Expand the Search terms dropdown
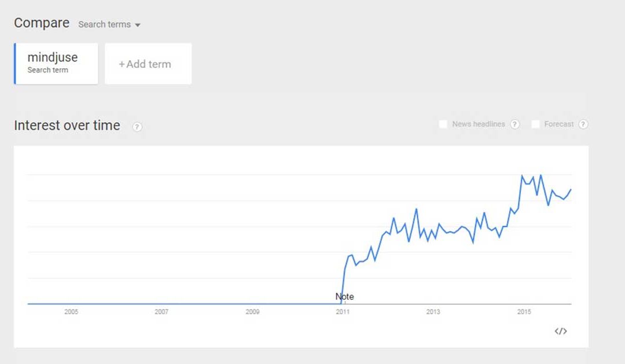 (x=109, y=24)
